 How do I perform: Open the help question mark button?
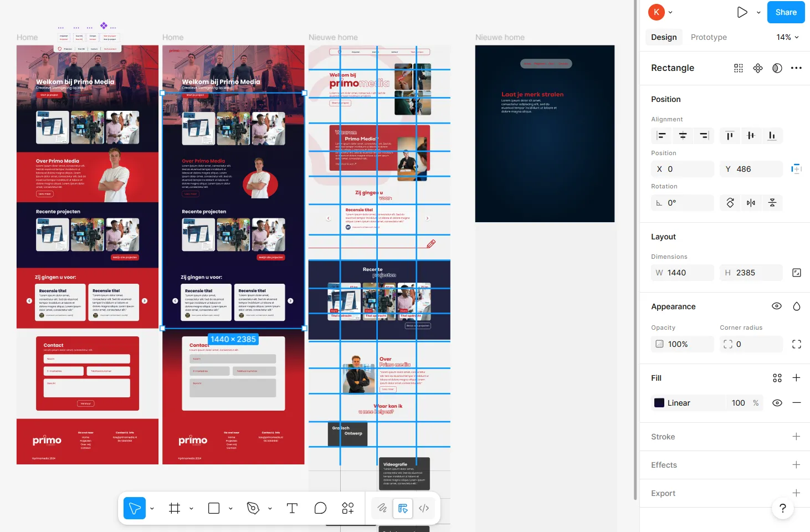tap(782, 508)
